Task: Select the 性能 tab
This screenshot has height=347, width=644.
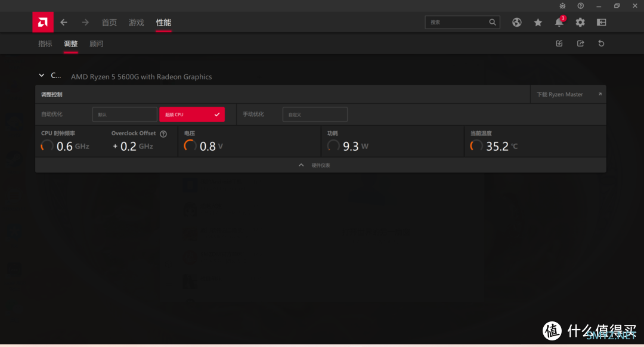Action: [x=163, y=23]
